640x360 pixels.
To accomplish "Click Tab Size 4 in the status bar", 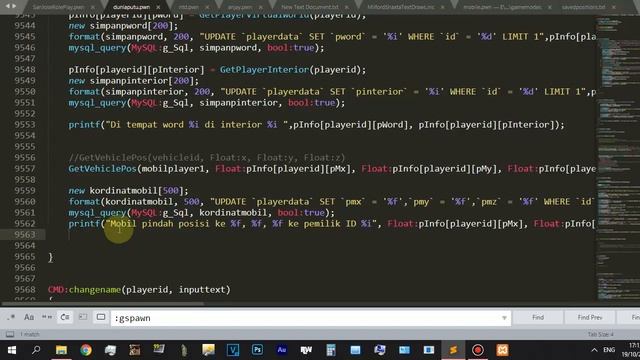I will (x=600, y=334).
